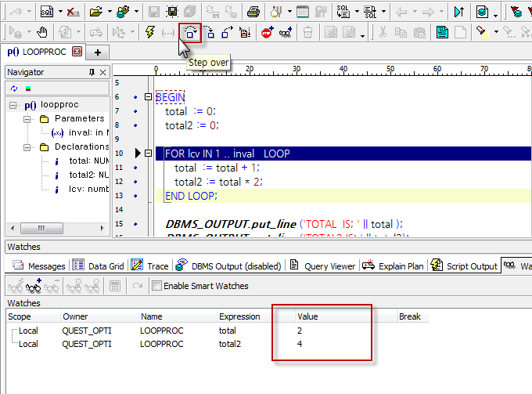Switch to the DBMS Output tab
The height and width of the screenshot is (394, 532).
227,266
